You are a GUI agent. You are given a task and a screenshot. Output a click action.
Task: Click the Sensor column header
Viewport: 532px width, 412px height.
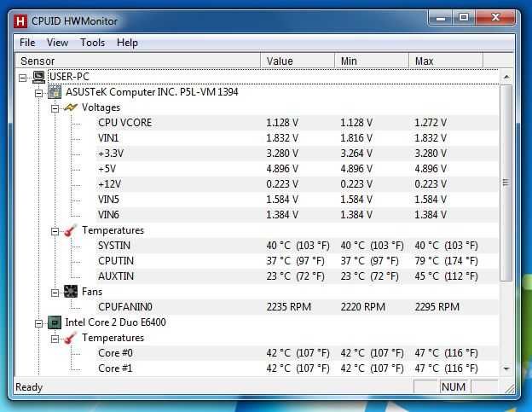138,61
